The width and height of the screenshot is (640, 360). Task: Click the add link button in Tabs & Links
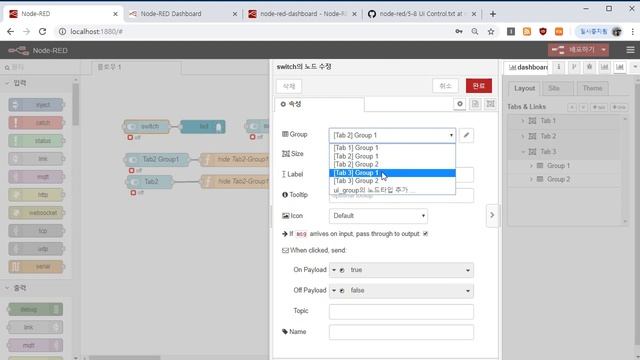tap(620, 107)
